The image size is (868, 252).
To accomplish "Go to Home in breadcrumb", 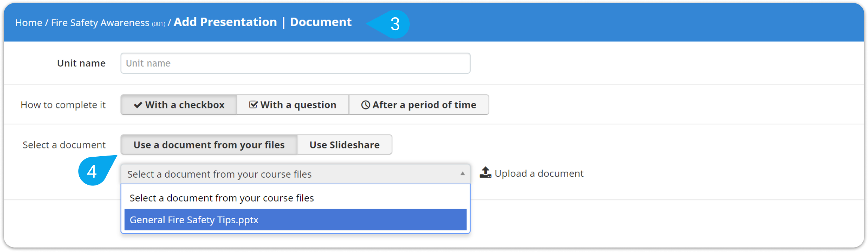I will pos(28,23).
